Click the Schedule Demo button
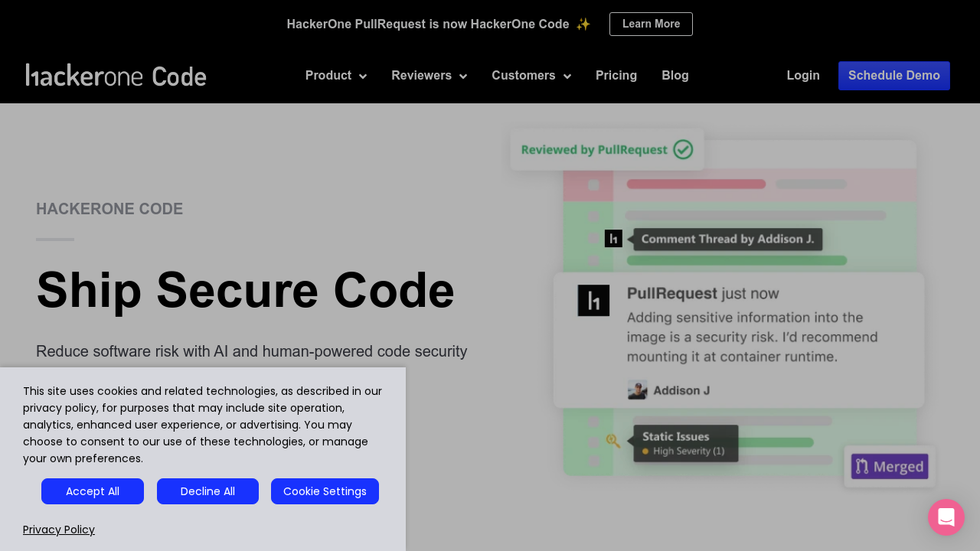The image size is (980, 551). pos(893,75)
